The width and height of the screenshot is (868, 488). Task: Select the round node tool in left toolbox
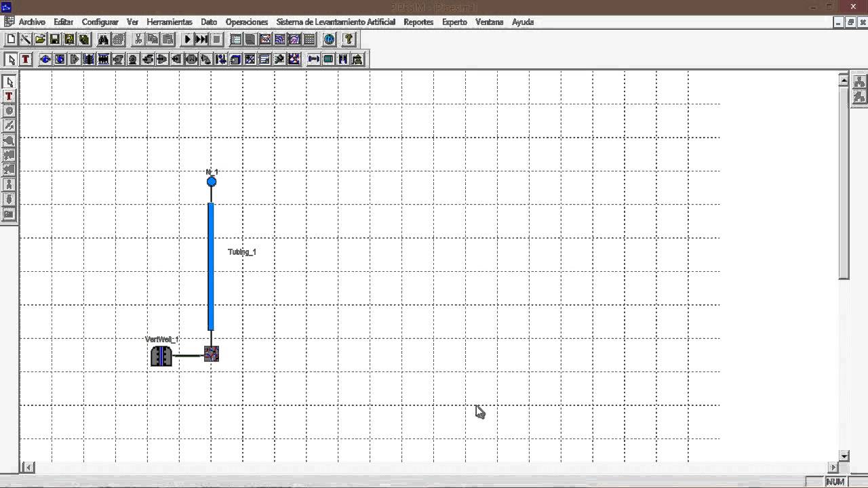point(9,111)
